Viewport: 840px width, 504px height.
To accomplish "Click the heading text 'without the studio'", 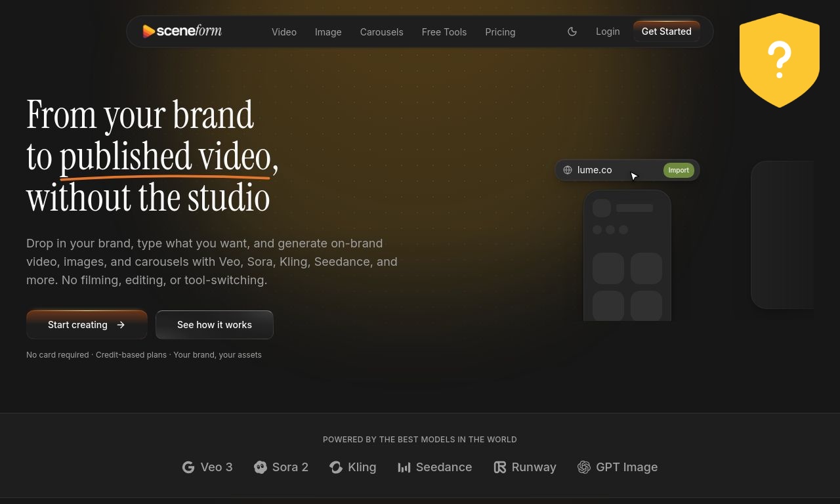I will [148, 198].
